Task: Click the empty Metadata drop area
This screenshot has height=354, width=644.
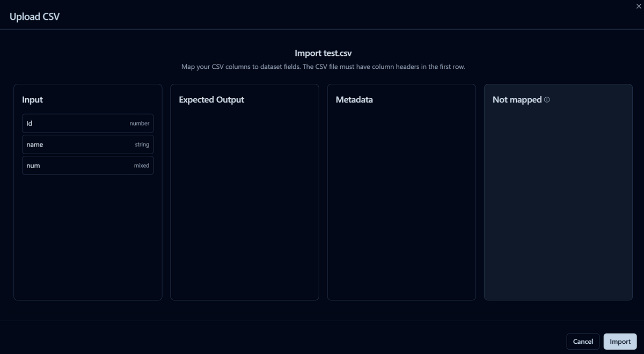Action: click(401, 204)
